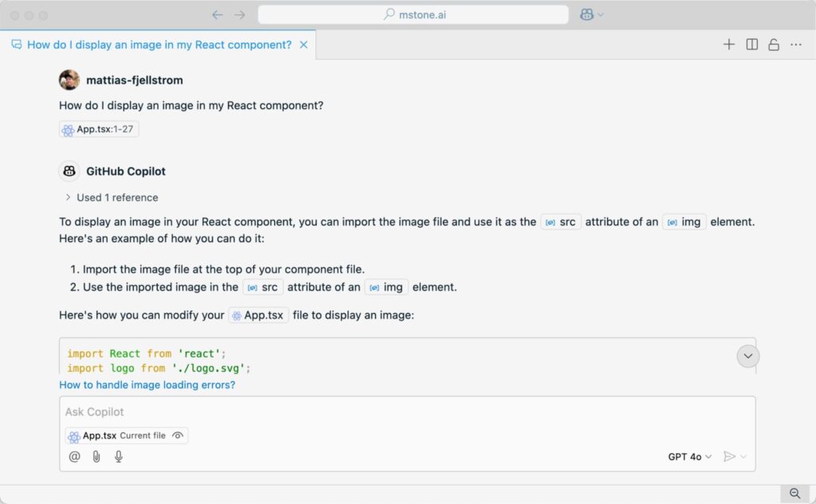Open the more options ellipsis menu
This screenshot has width=816, height=504.
[x=796, y=45]
